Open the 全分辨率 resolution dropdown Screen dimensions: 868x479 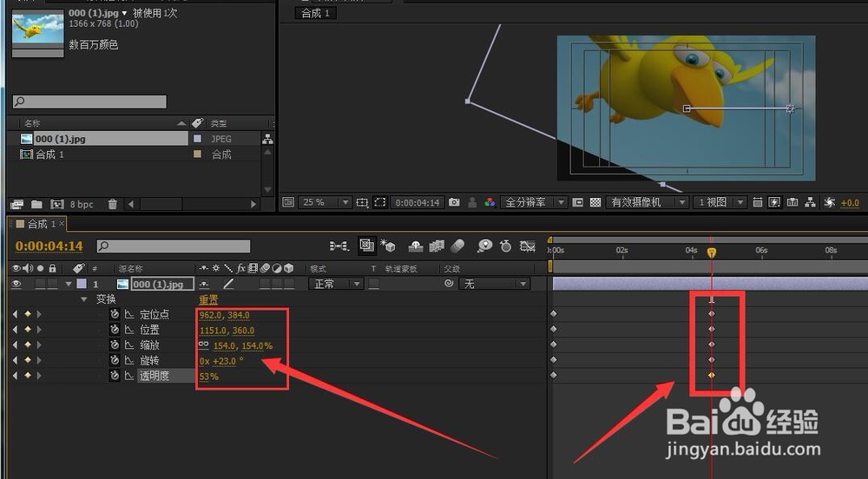(x=534, y=202)
